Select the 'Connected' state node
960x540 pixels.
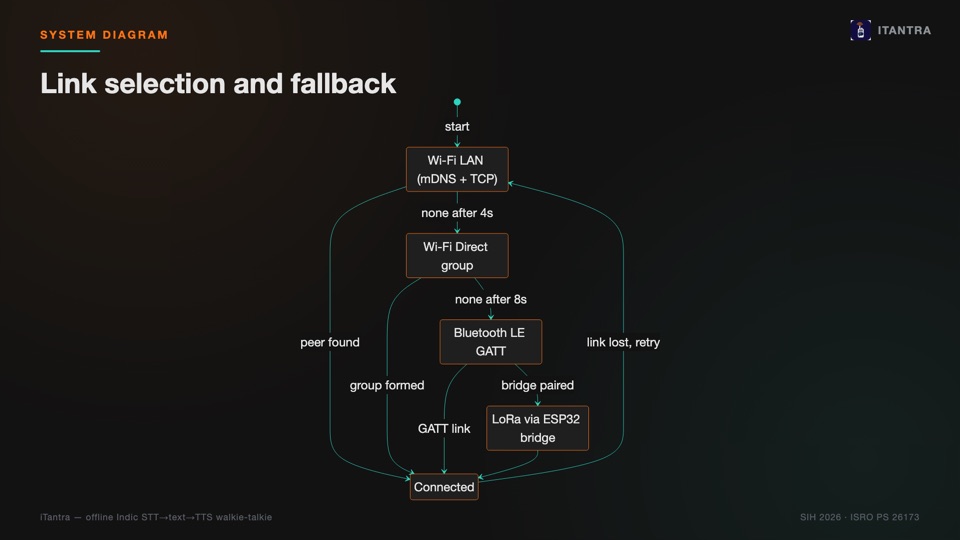(444, 487)
